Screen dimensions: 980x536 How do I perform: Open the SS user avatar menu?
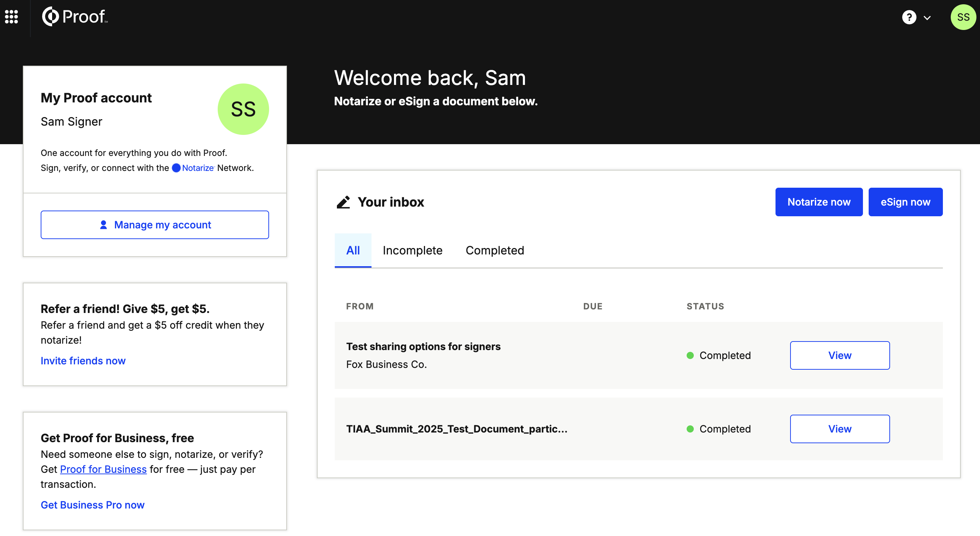tap(963, 17)
